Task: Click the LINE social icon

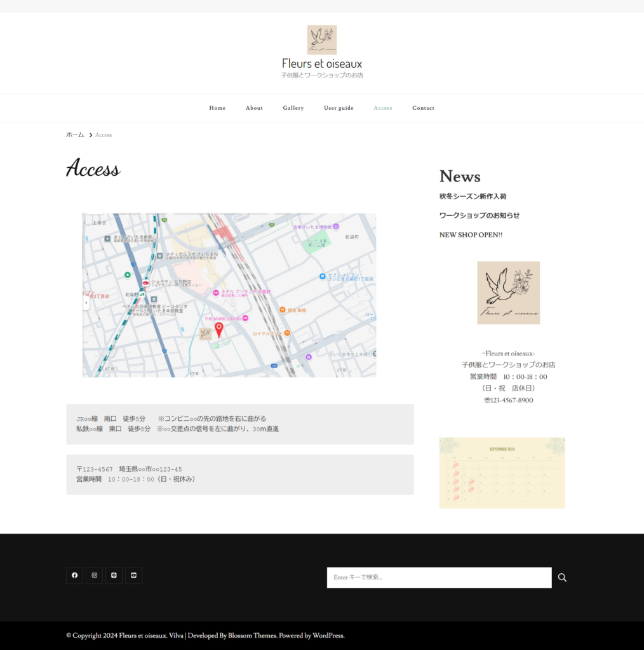Action: coord(114,575)
